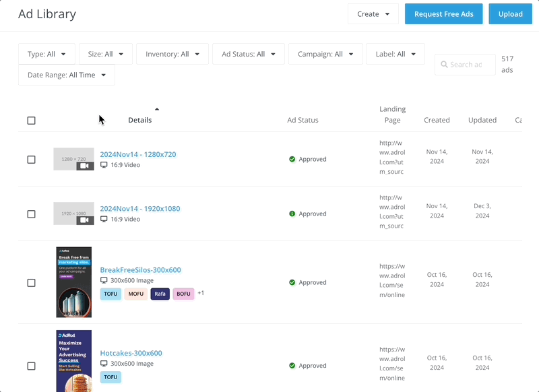Click status icon for 2024Nov14 - 1920x1080
Viewport: 539px width, 392px height.
tap(292, 214)
